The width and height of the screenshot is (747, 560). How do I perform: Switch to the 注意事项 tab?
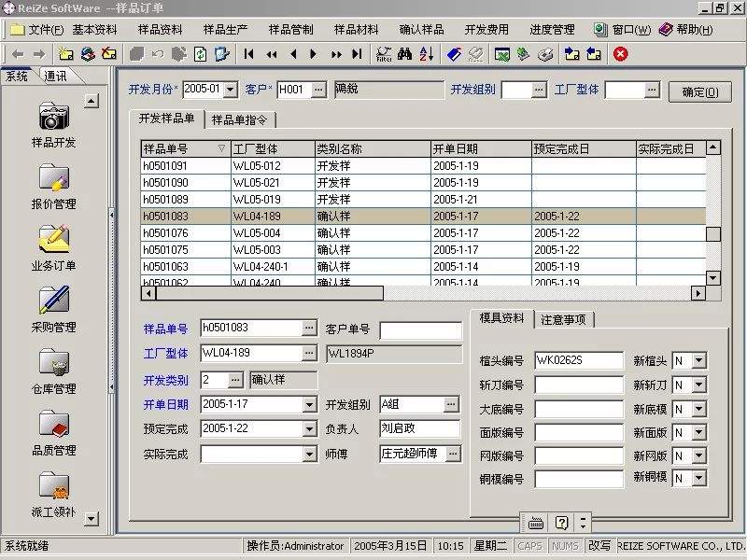coord(563,319)
